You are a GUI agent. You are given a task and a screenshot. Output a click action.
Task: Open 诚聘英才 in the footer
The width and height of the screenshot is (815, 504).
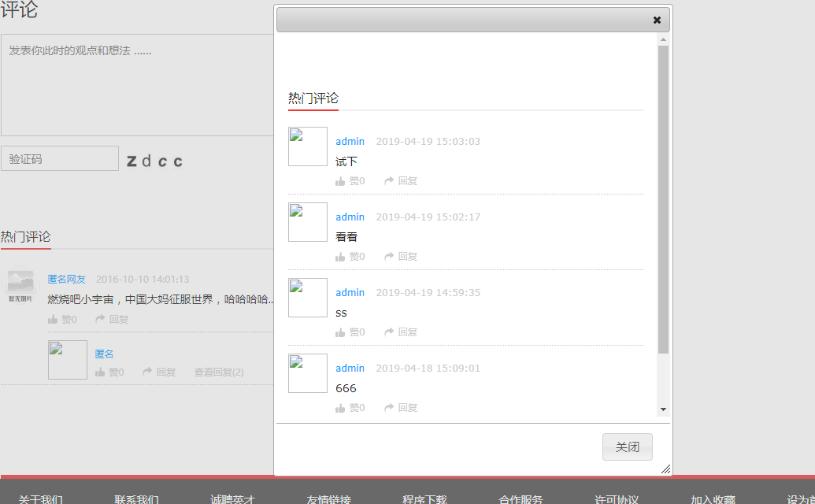[x=233, y=498]
